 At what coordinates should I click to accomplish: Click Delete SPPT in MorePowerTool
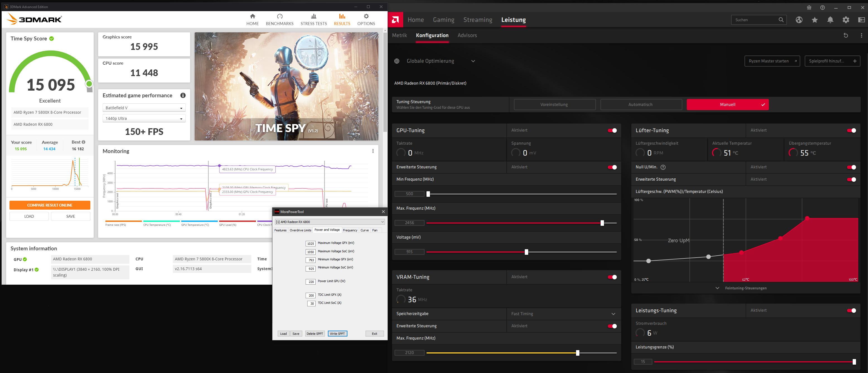click(315, 334)
